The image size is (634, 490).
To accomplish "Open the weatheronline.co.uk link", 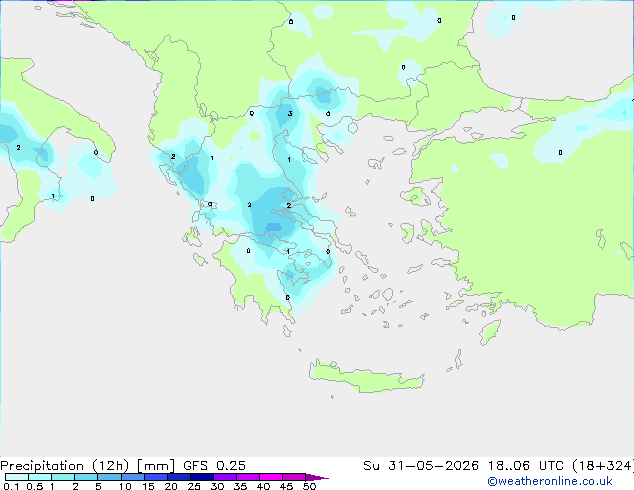I will click(550, 481).
